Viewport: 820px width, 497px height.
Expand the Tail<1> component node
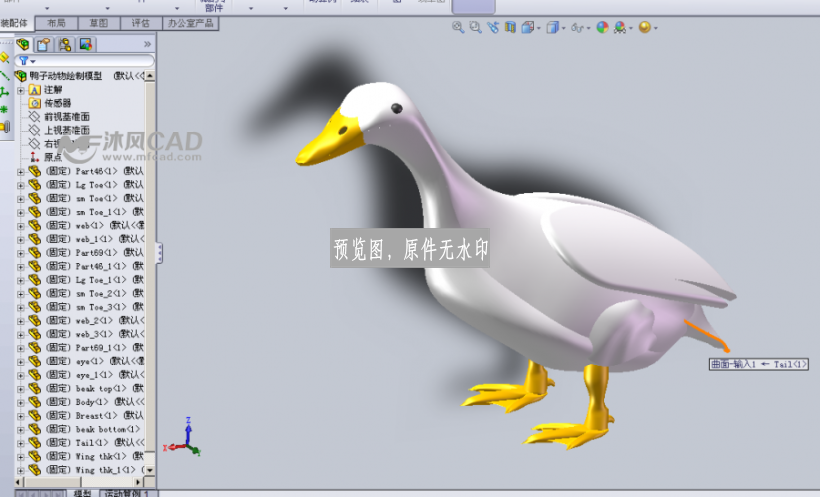(x=21, y=444)
